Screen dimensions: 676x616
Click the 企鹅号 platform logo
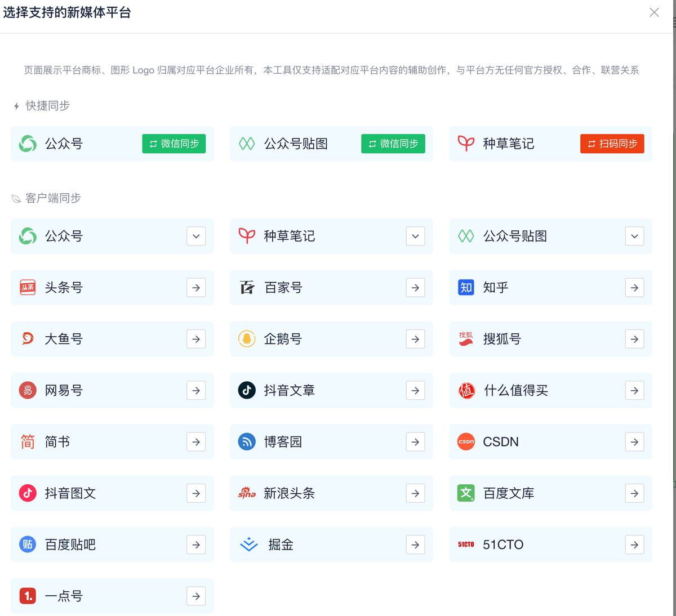pos(247,339)
